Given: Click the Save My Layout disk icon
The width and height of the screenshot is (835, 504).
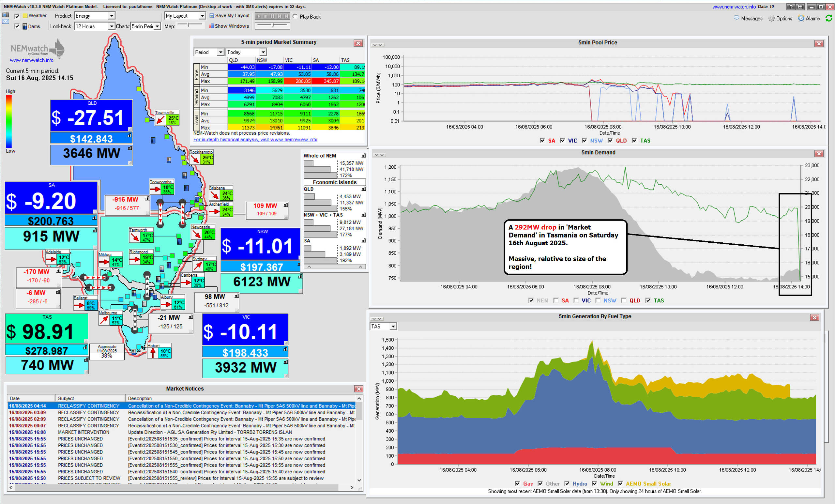Looking at the screenshot, I should click(211, 16).
